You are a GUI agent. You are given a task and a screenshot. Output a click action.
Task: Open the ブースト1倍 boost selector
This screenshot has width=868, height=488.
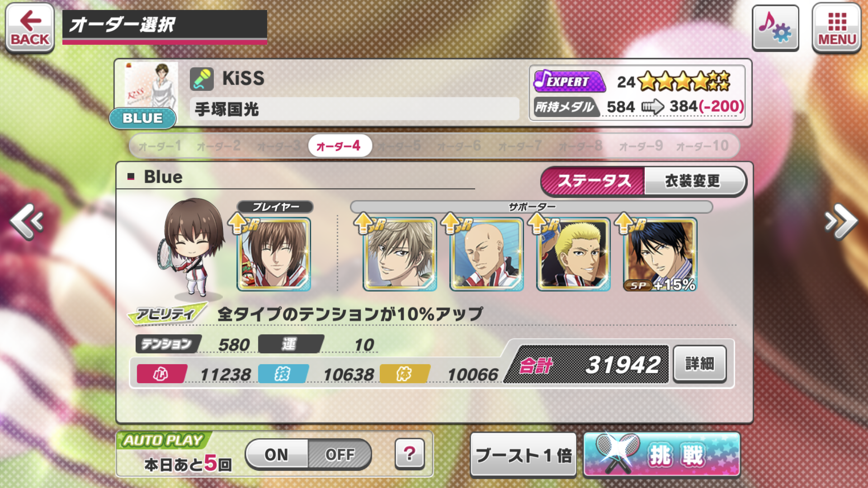coord(524,455)
